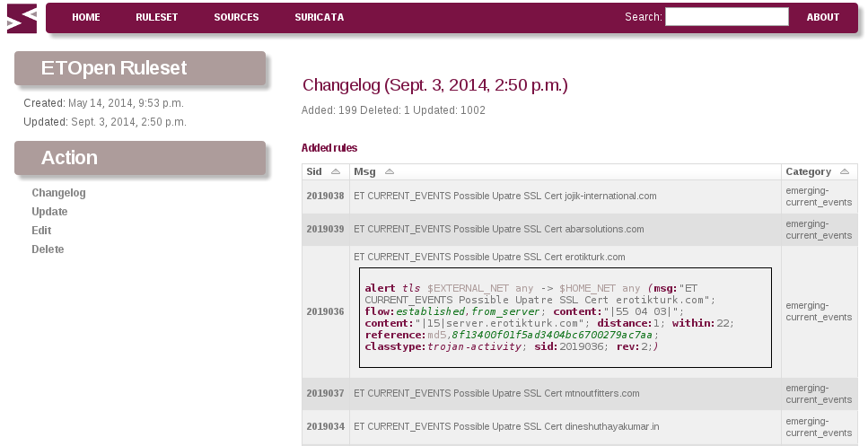Select Changelog in the Action list
Image resolution: width=868 pixels, height=446 pixels.
pos(58,193)
